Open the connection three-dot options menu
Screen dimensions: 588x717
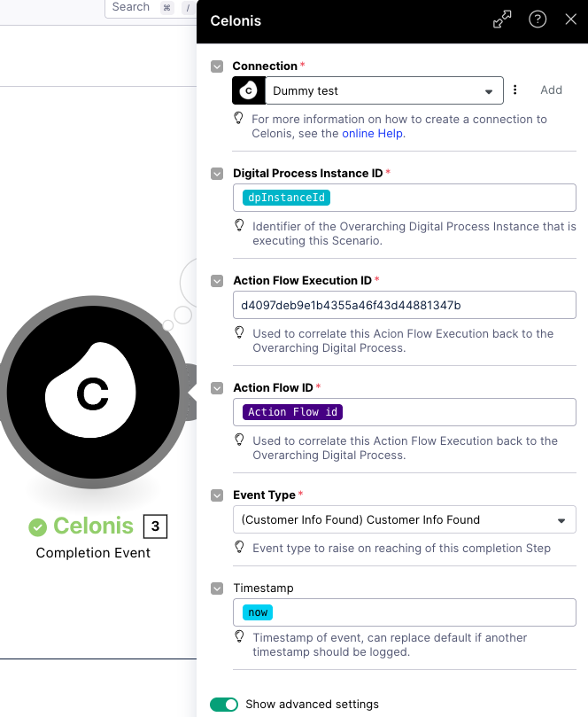click(516, 90)
